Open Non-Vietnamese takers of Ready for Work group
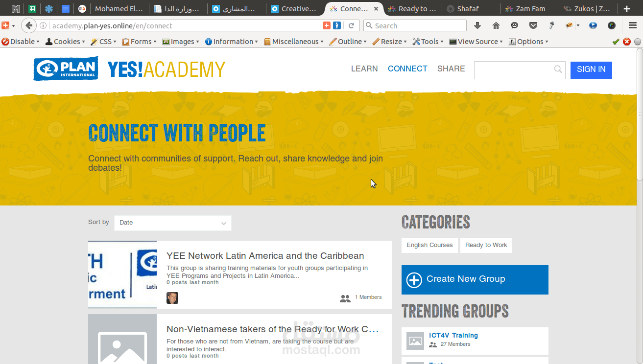 [273, 329]
